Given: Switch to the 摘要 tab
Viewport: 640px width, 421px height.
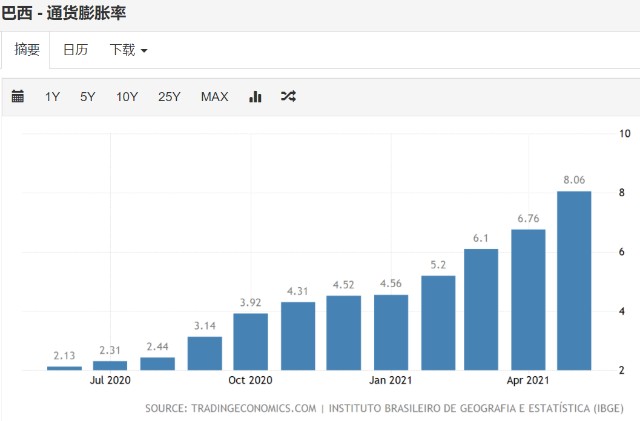Looking at the screenshot, I should coord(27,50).
